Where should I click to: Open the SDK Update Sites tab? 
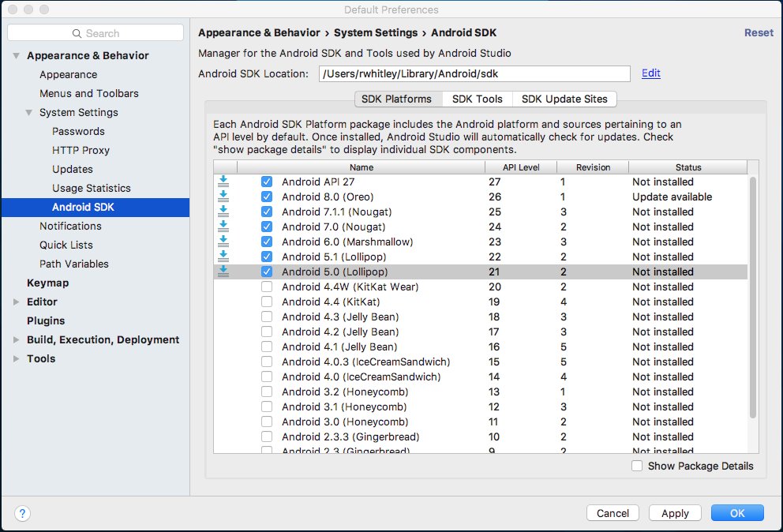564,99
